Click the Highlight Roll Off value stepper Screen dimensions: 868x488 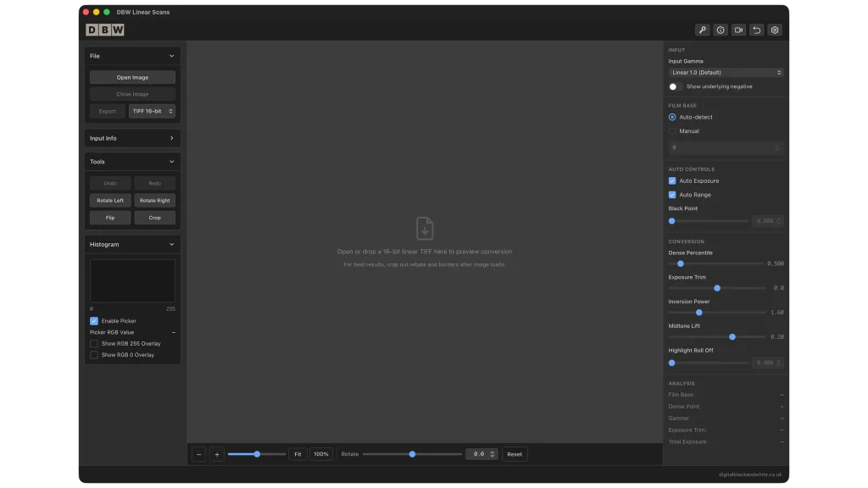[x=778, y=363]
